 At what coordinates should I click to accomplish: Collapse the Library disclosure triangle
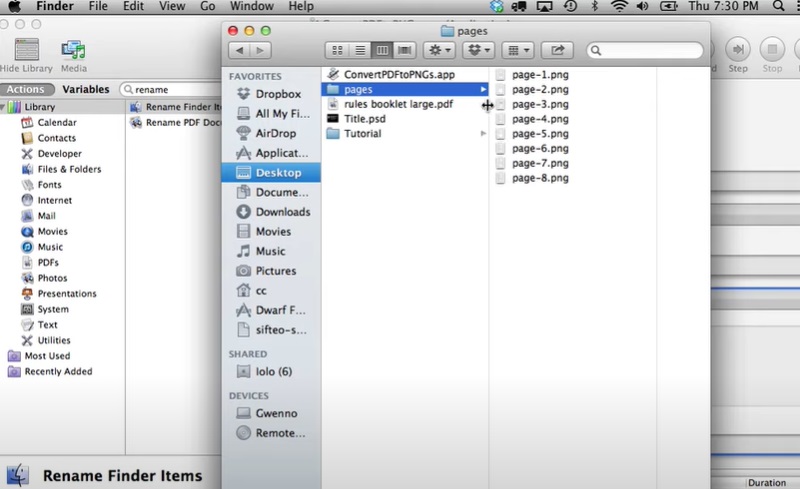click(x=3, y=107)
